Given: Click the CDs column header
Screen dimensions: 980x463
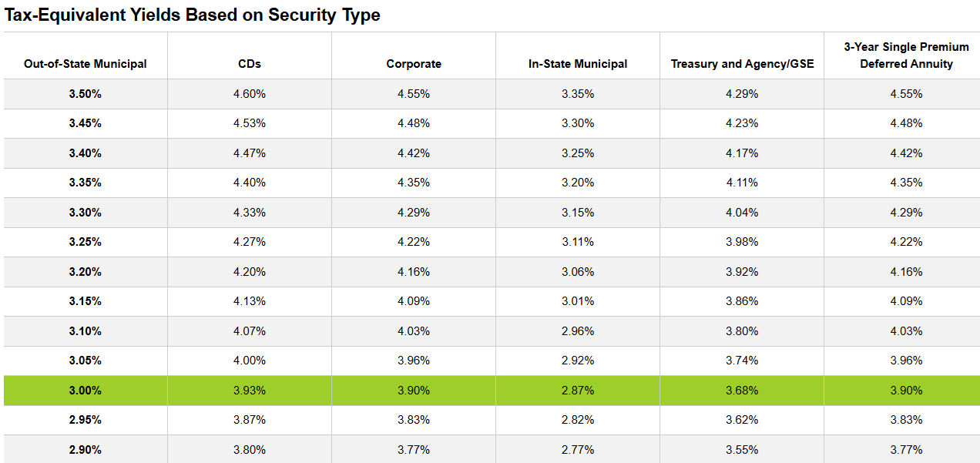Looking at the screenshot, I should coord(250,64).
